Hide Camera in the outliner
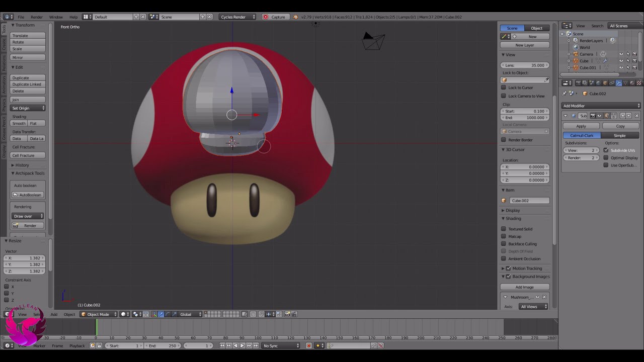Image resolution: width=644 pixels, height=362 pixels. [x=621, y=54]
